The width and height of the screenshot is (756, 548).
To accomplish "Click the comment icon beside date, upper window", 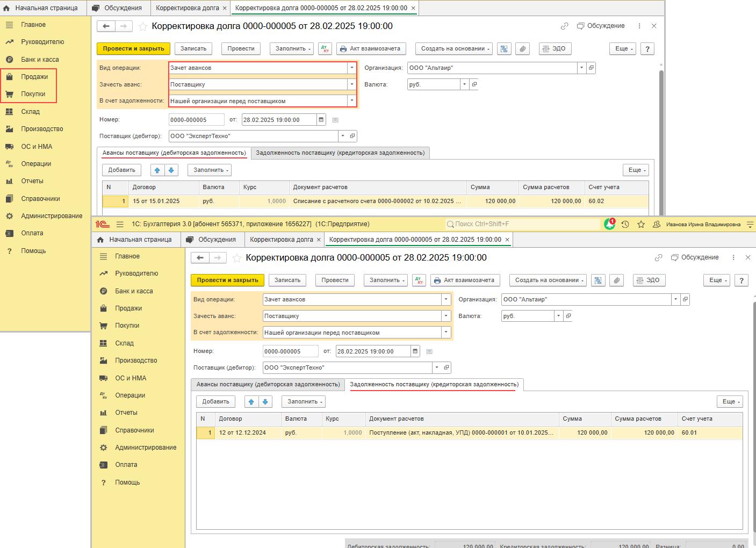I will (x=335, y=120).
